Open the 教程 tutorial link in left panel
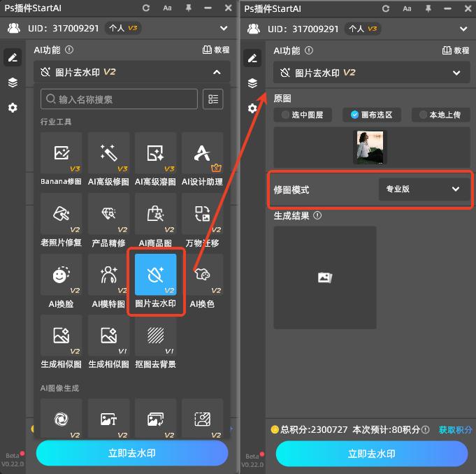The height and width of the screenshot is (474, 476). click(x=216, y=50)
